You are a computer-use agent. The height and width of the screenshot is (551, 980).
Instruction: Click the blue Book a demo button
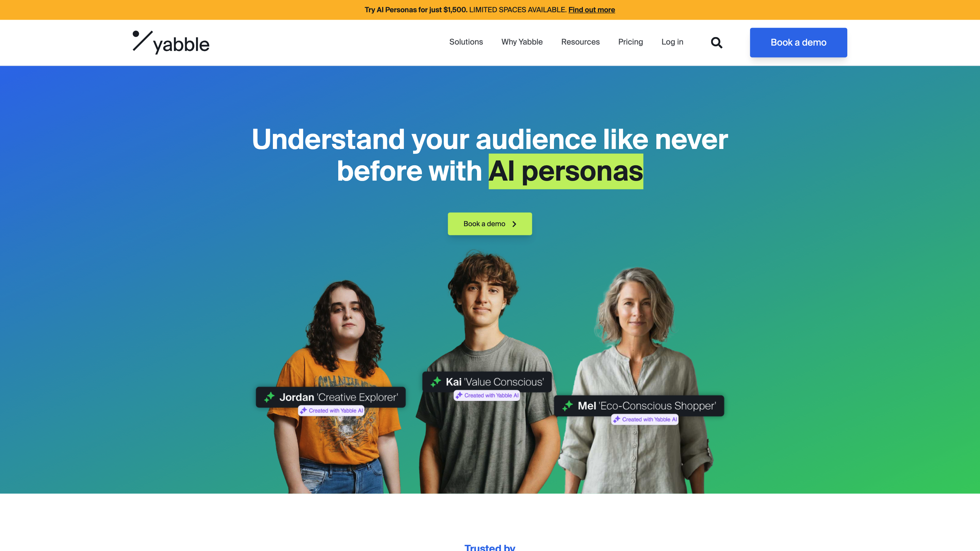coord(798,42)
